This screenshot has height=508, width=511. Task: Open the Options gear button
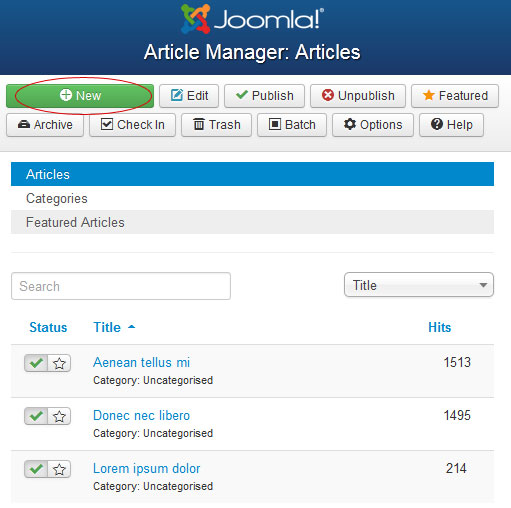373,125
